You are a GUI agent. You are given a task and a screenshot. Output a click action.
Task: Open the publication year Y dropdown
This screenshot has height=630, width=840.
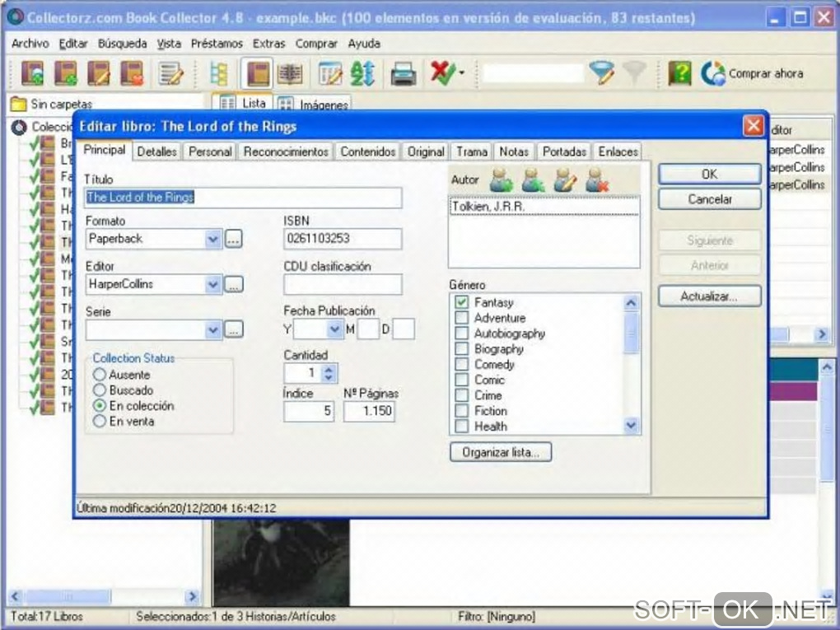[334, 329]
